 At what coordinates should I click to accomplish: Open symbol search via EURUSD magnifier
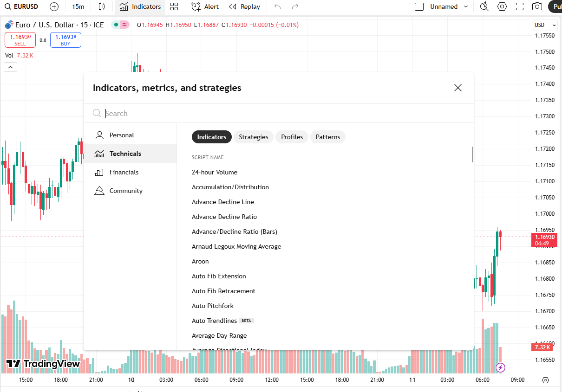[x=8, y=7]
